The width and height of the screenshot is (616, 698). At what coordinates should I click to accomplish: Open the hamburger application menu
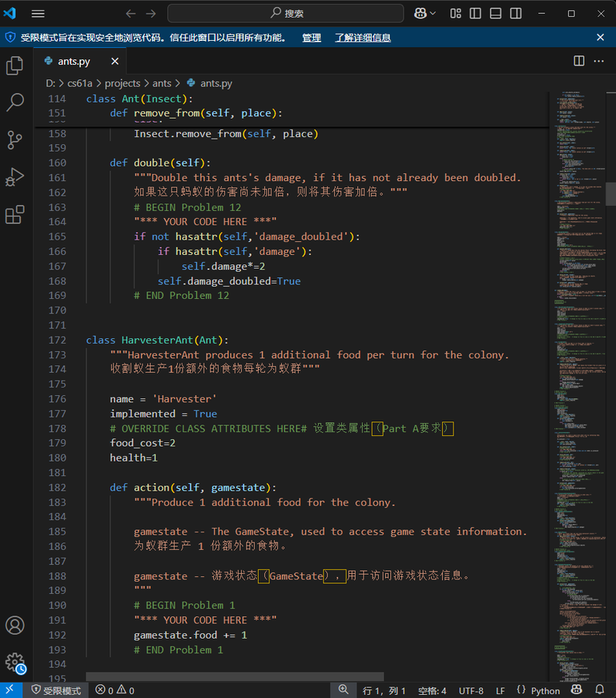[x=38, y=14]
